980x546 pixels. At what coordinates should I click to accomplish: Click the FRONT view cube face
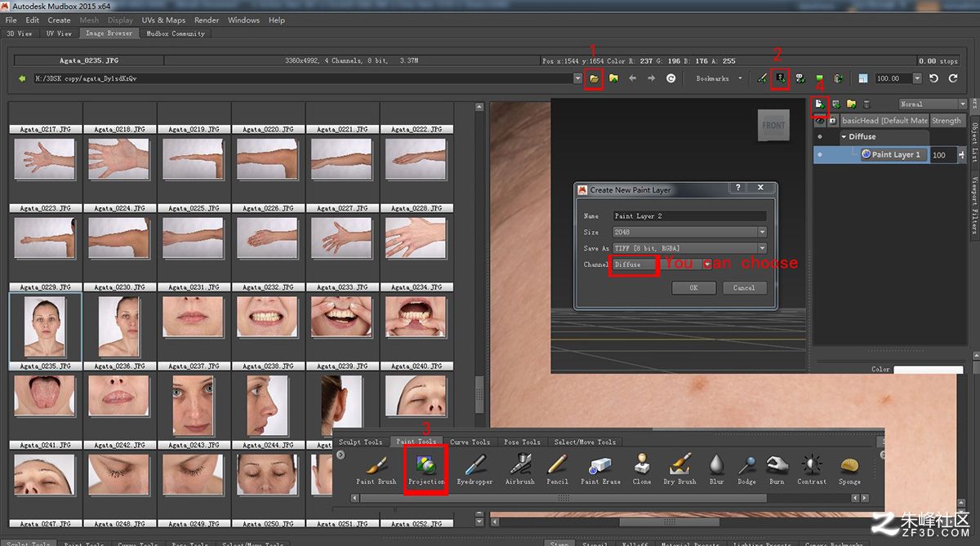point(773,125)
